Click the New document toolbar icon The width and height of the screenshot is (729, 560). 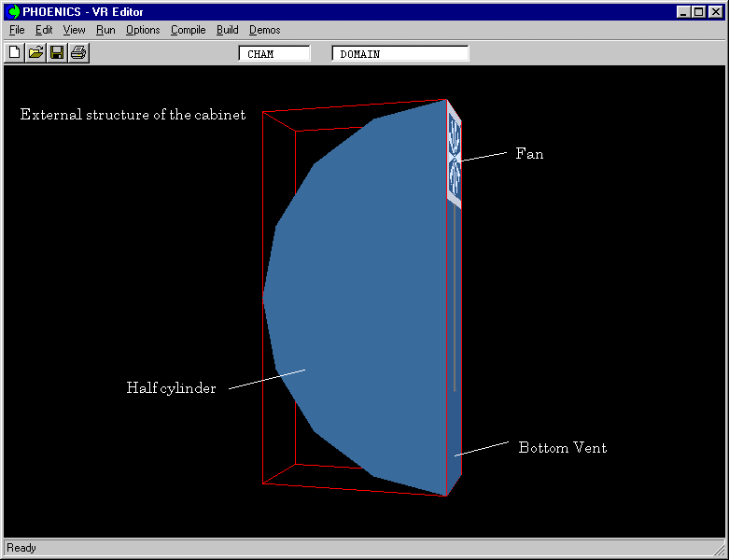tap(15, 52)
